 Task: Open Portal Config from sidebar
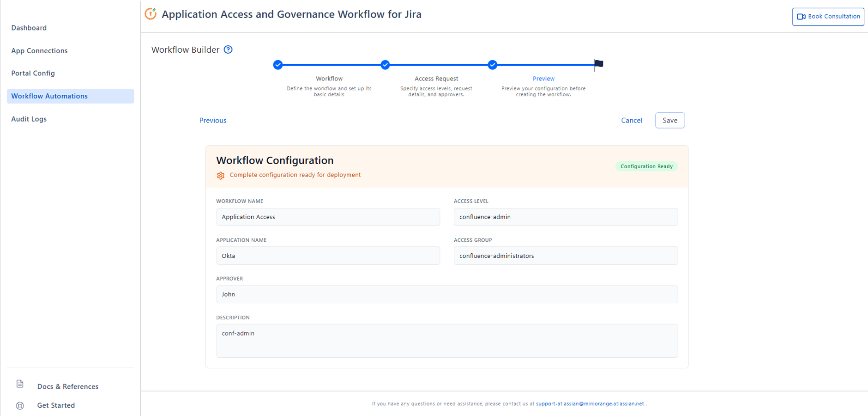coord(33,73)
